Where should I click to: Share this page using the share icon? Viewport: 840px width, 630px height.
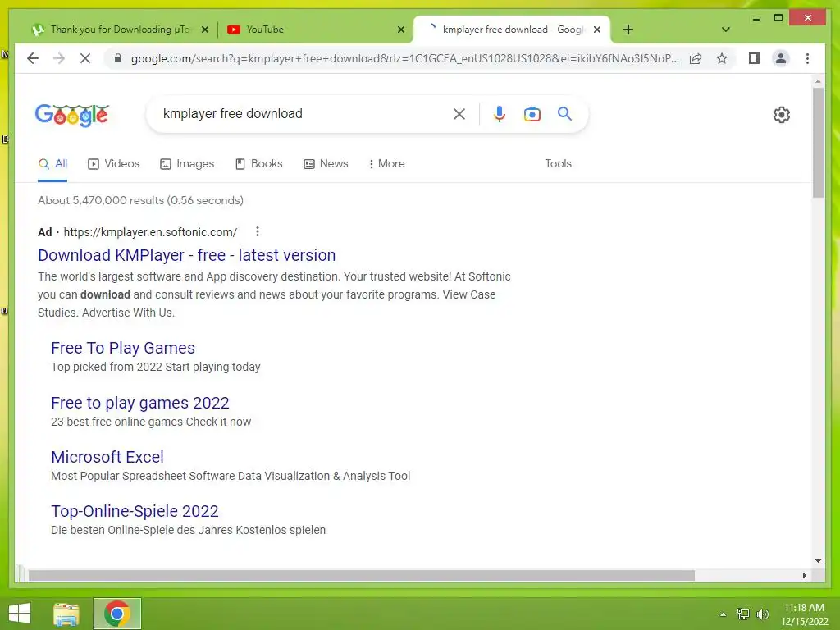point(696,58)
